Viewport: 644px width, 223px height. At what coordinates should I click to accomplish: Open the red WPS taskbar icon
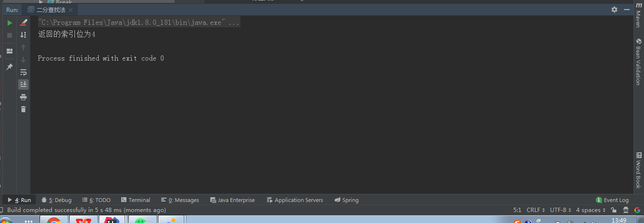click(83, 221)
